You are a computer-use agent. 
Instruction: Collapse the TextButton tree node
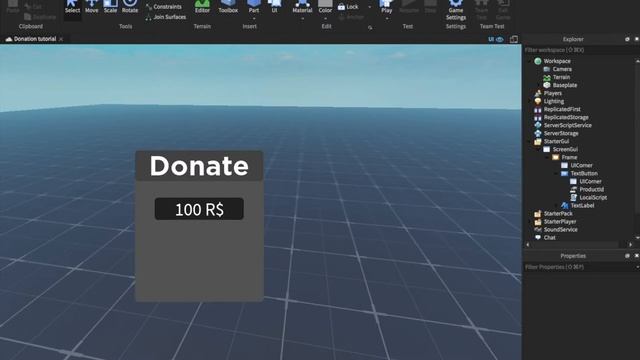(x=557, y=173)
